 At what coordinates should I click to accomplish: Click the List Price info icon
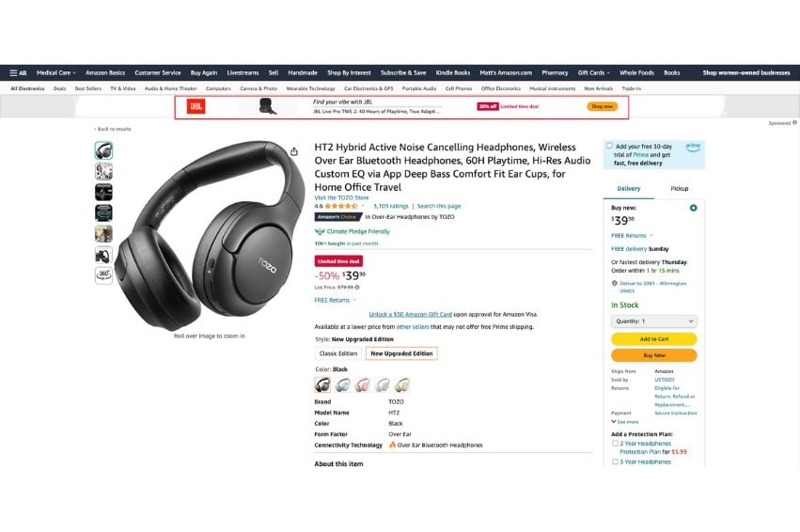tap(357, 288)
